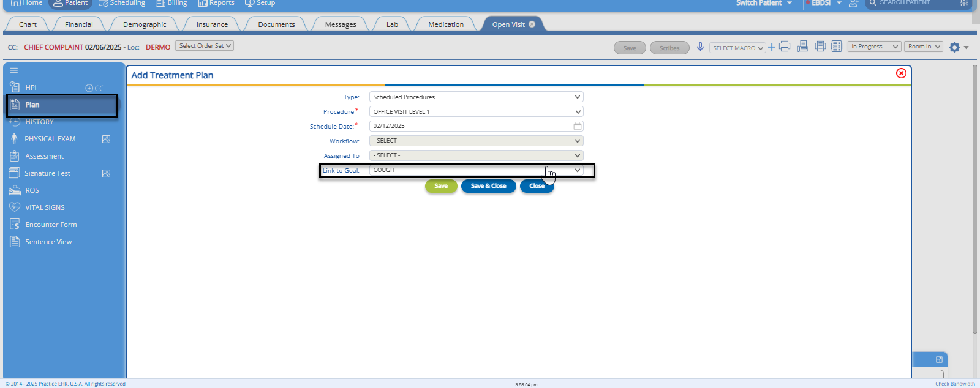Screen dimensions: 980x388
Task: Switch to the Insurance tab
Action: point(212,24)
